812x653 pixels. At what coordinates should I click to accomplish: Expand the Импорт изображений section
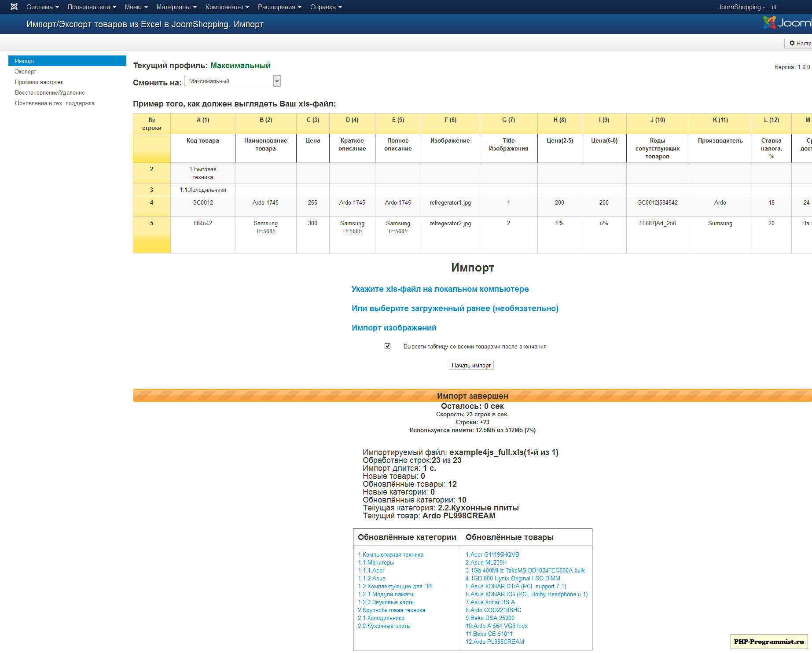coord(394,328)
